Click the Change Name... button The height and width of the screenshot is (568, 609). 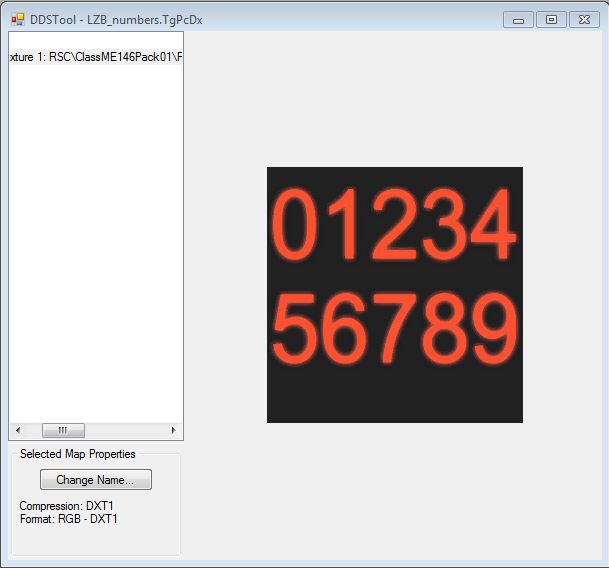tap(96, 479)
